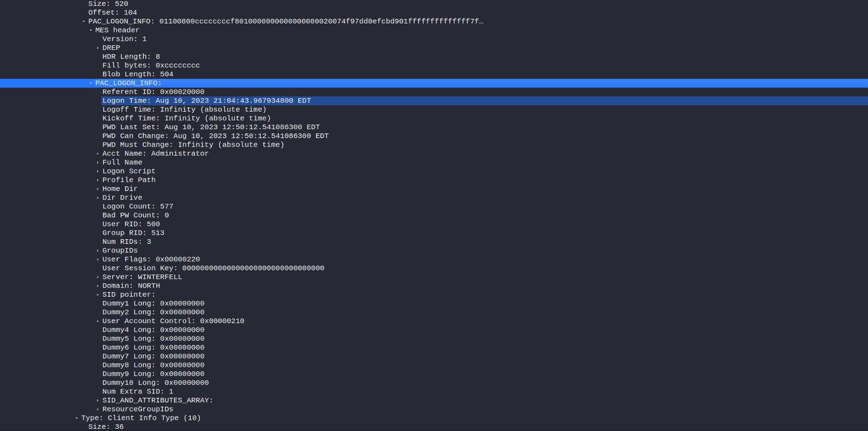
Task: Expand User Flags 0x00000220 details
Action: [x=98, y=260]
